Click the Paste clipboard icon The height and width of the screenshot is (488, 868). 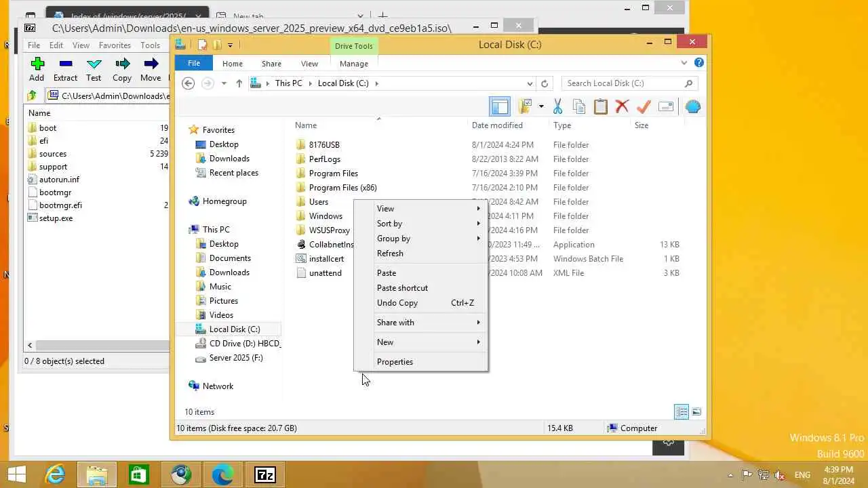coord(601,106)
